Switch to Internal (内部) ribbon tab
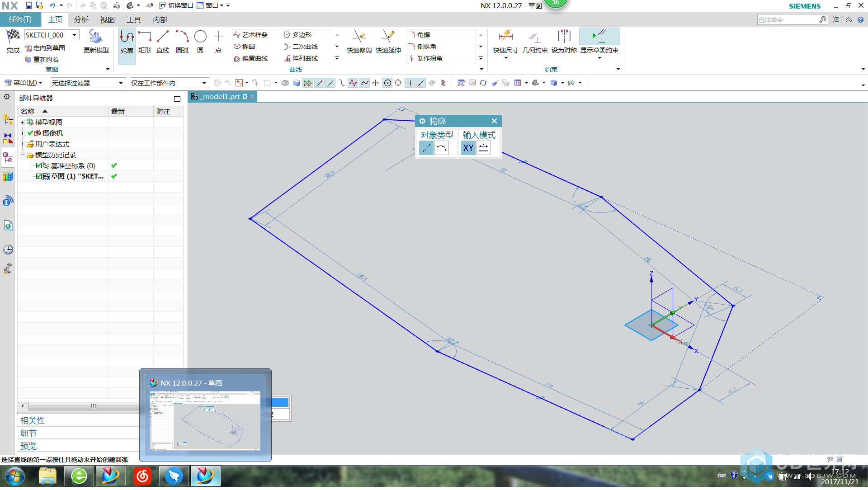The height and width of the screenshot is (490, 868). point(160,19)
